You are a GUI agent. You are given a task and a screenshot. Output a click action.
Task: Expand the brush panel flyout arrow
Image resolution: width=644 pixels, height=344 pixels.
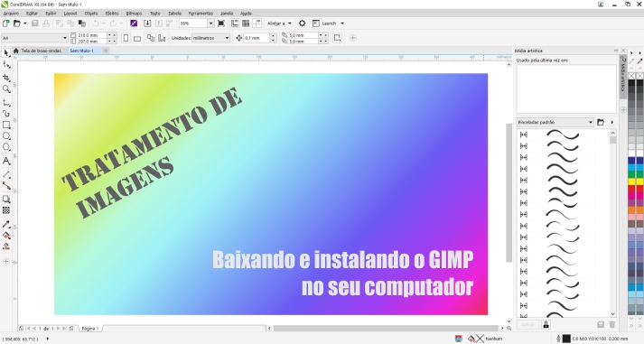[x=612, y=122]
